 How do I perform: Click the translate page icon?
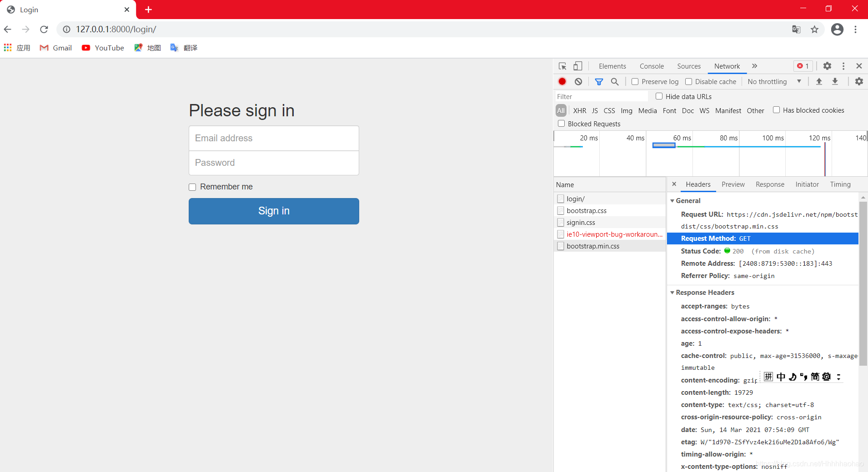[796, 30]
